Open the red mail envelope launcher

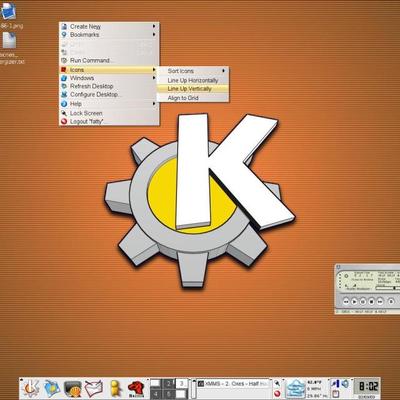pos(93,388)
